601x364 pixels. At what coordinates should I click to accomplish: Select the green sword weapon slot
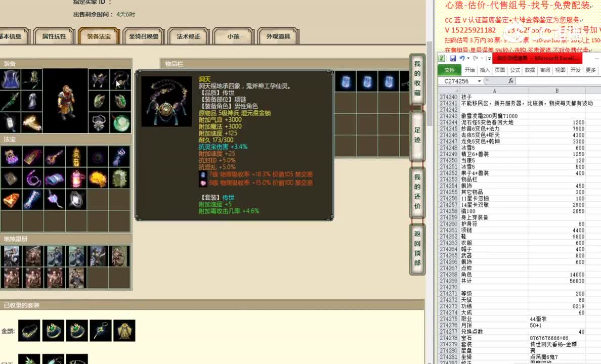(10, 101)
